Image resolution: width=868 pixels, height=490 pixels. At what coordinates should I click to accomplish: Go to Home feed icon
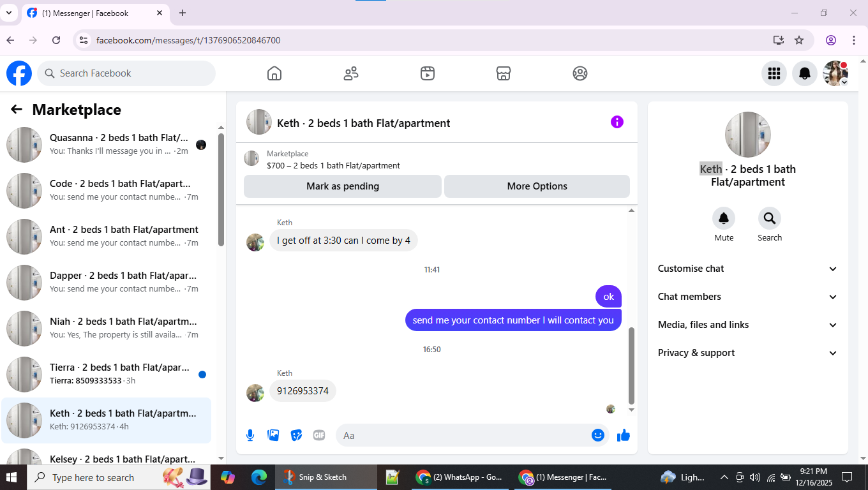click(x=274, y=73)
